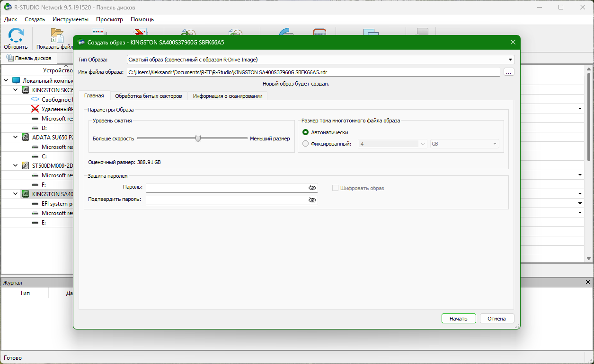Open dropdown arrow in УдаленныйР row
This screenshot has width=594, height=364.
[x=580, y=109]
